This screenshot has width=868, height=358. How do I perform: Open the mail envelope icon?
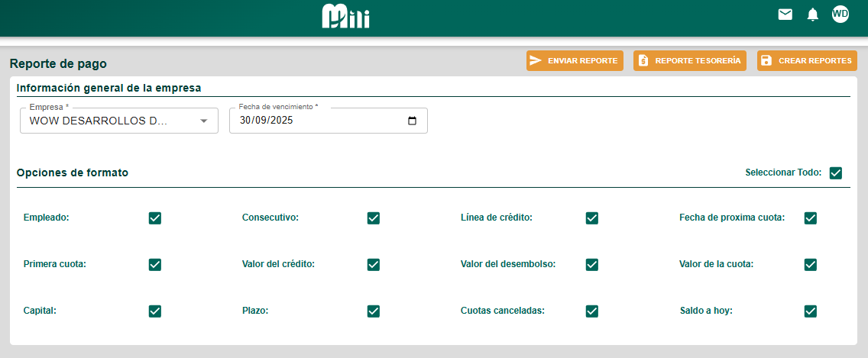coord(785,14)
